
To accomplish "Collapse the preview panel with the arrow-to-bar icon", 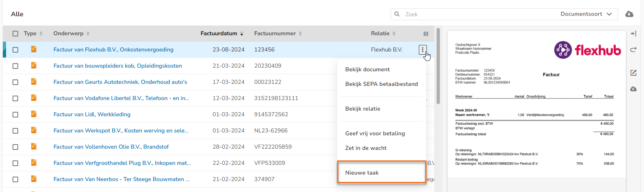I will [633, 34].
